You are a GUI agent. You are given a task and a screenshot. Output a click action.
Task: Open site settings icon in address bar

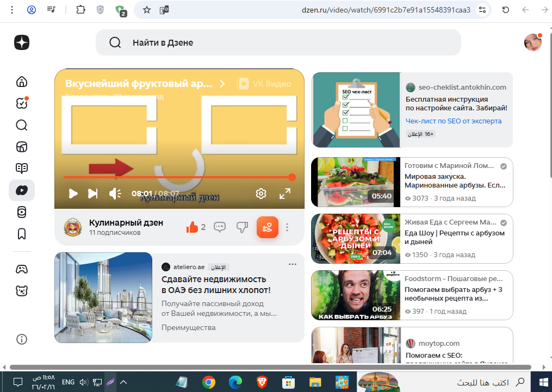[482, 10]
